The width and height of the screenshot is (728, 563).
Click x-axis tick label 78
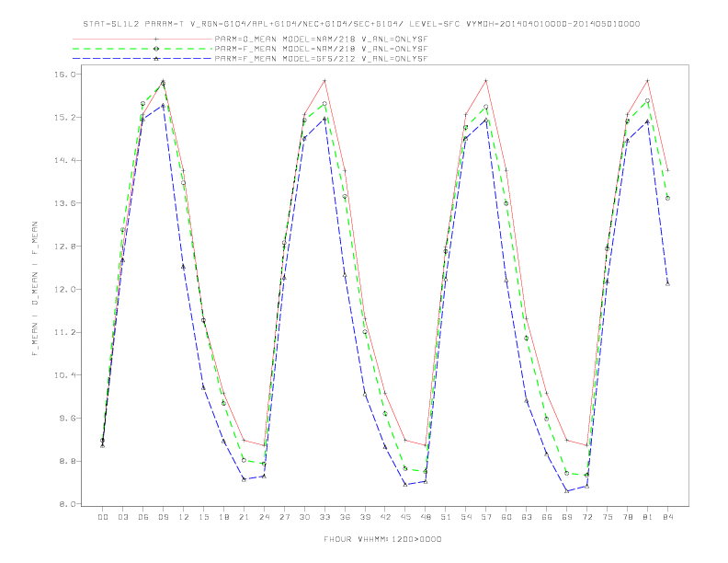click(627, 517)
